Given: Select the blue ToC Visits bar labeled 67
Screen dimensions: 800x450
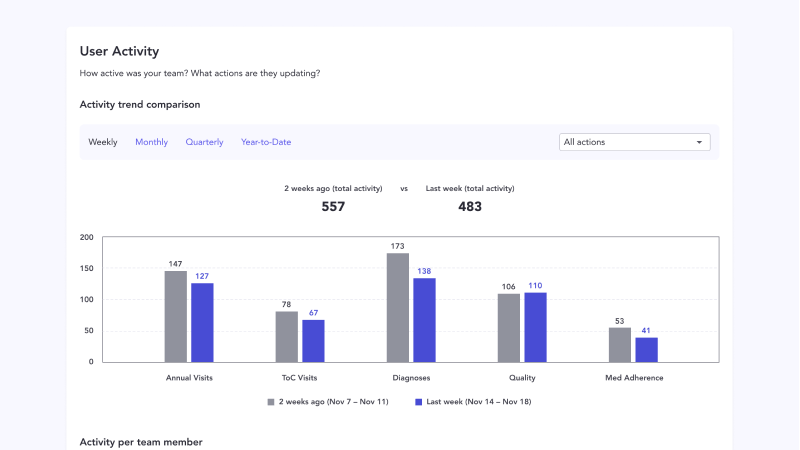Looking at the screenshot, I should pyautogui.click(x=313, y=341).
